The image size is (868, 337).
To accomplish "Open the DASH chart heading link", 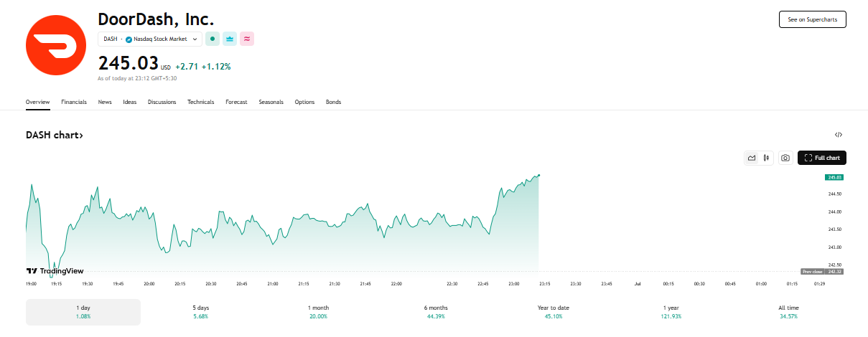I will pos(55,135).
